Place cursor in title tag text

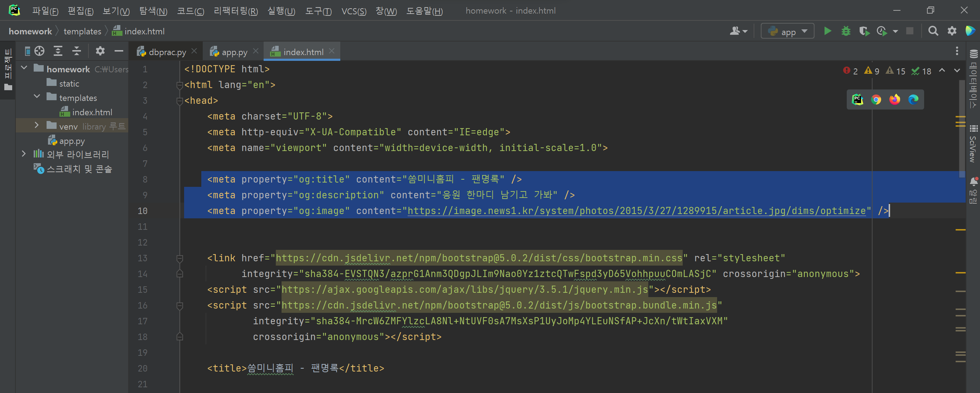point(293,368)
